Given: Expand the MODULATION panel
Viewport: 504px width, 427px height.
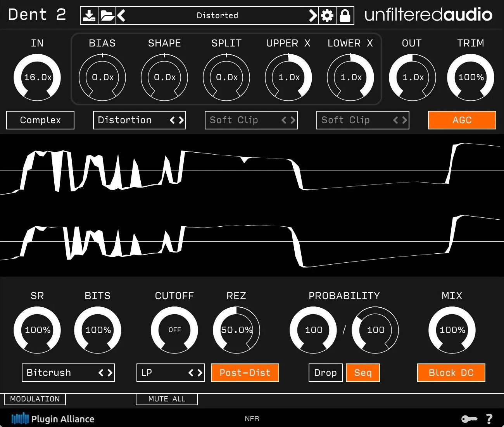Looking at the screenshot, I should coord(35,399).
